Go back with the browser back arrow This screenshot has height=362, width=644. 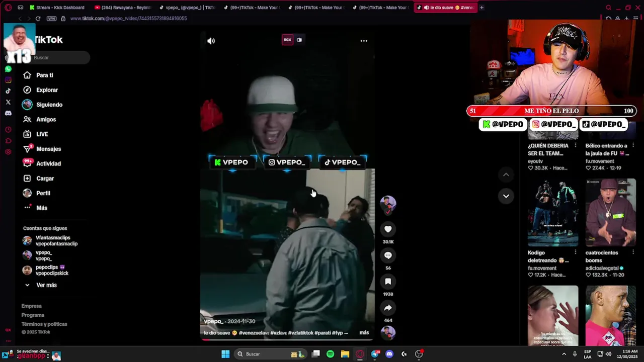click(x=20, y=19)
